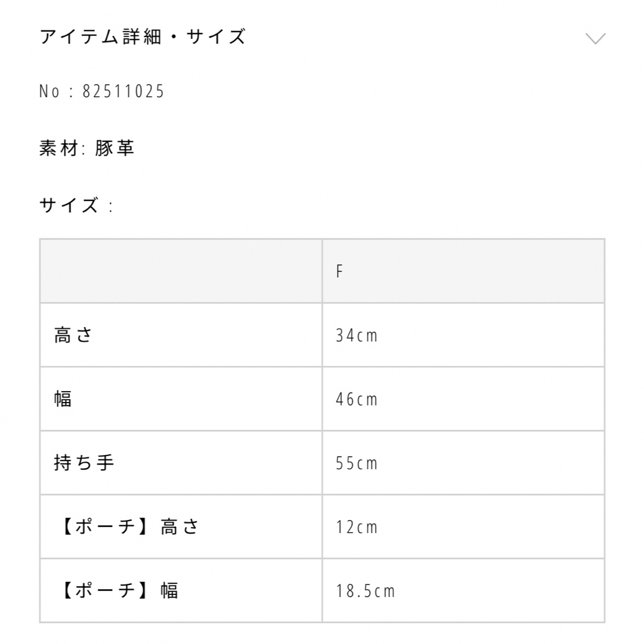This screenshot has width=644, height=644.
Task: Click the 幅 row label
Action: click(63, 399)
